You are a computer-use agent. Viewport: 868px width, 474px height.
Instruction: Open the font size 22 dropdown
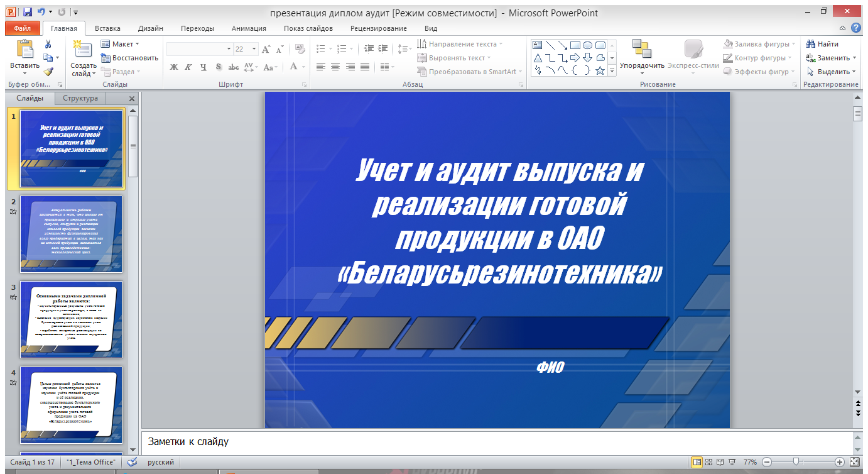click(x=254, y=49)
